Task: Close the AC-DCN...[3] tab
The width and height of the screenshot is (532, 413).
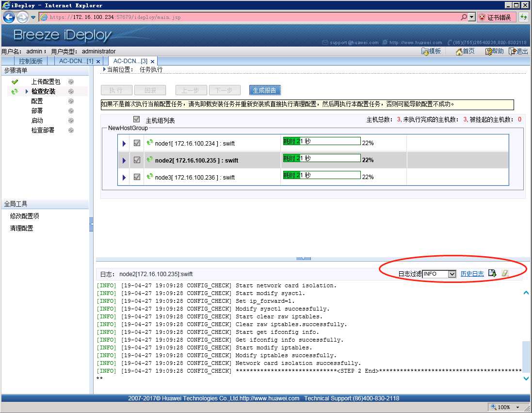Action: coord(152,62)
